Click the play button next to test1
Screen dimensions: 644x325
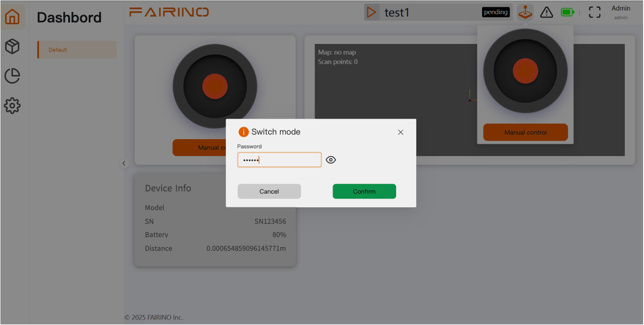tap(372, 12)
